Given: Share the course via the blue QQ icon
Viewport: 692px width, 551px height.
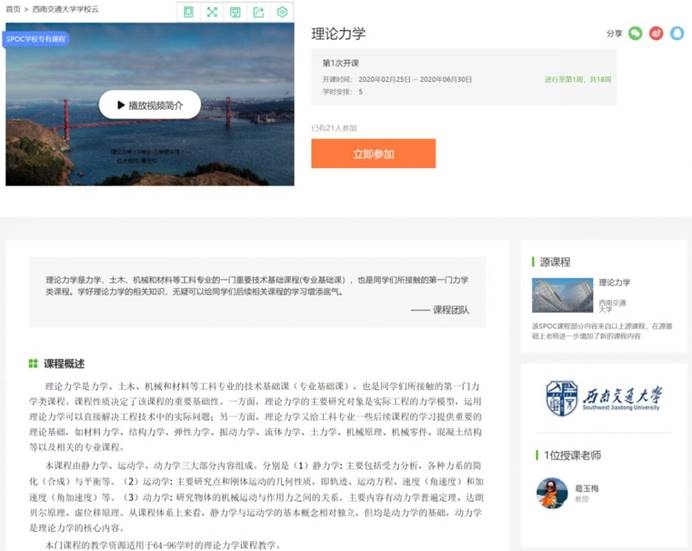Looking at the screenshot, I should click(677, 32).
